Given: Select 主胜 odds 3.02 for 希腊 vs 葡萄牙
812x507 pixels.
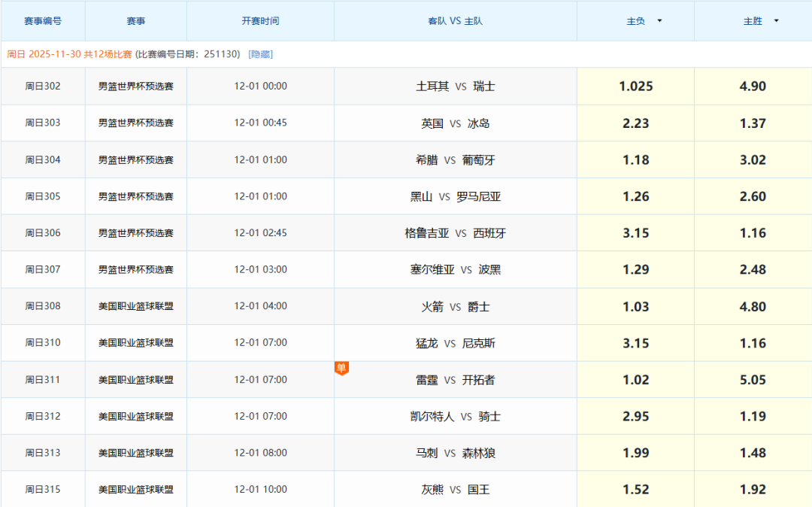Looking at the screenshot, I should pos(753,160).
